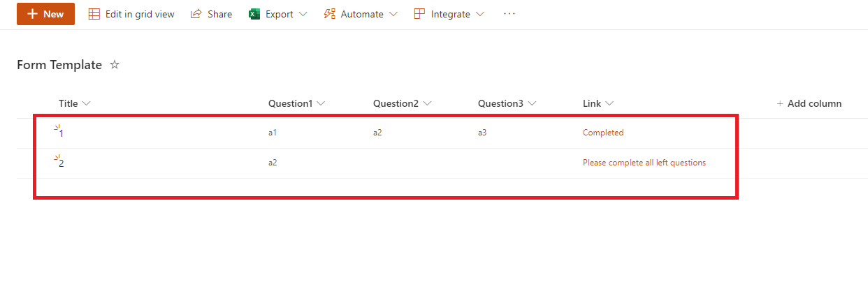Screen dimensions: 868x282
Task: Open Edit in grid view
Action: (131, 14)
